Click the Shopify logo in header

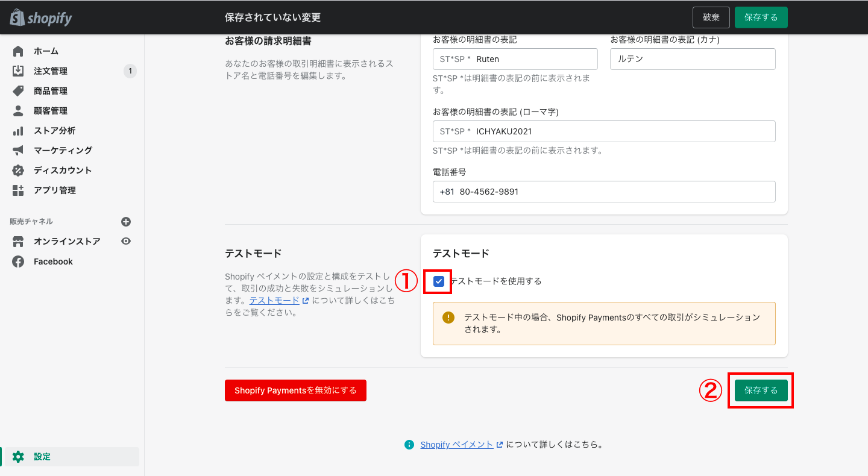tap(41, 17)
